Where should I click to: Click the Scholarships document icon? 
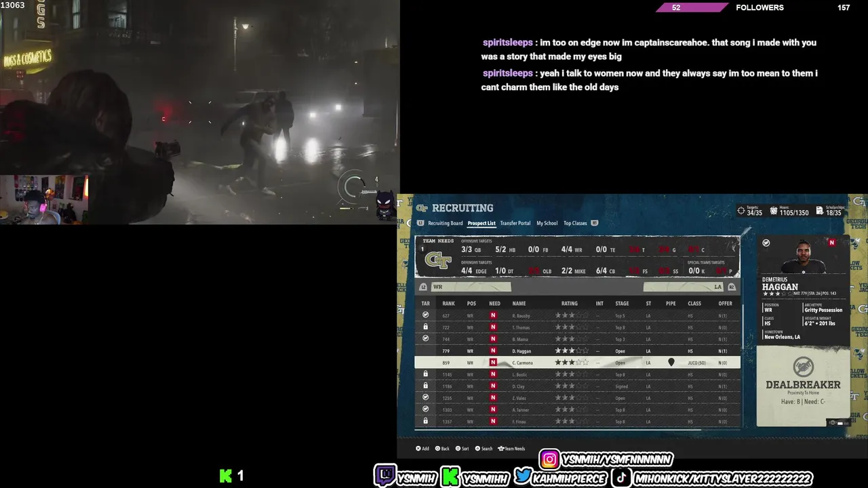coord(820,211)
